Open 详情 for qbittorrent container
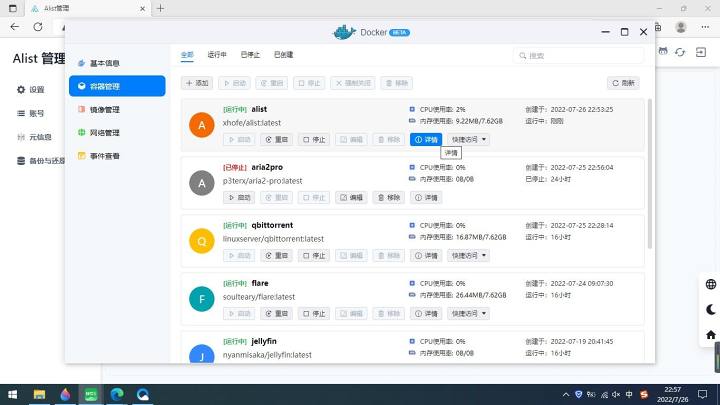 point(426,255)
